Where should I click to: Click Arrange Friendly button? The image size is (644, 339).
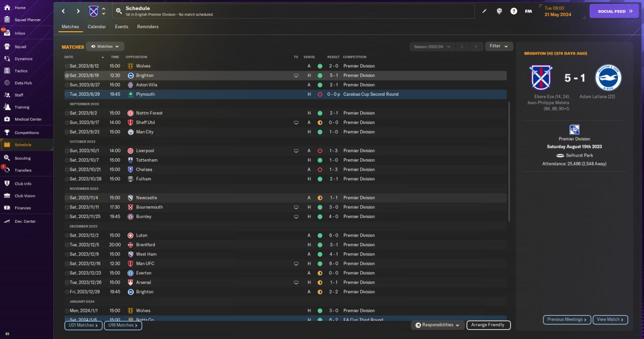[x=489, y=325]
